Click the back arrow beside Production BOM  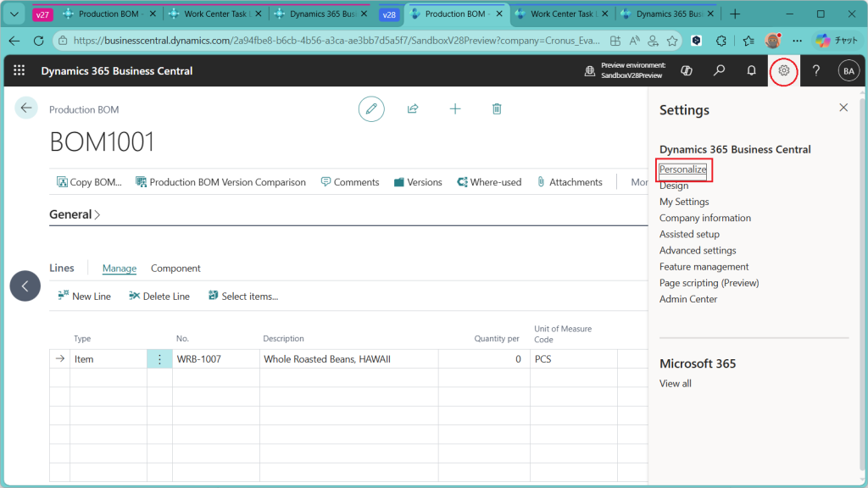[26, 108]
